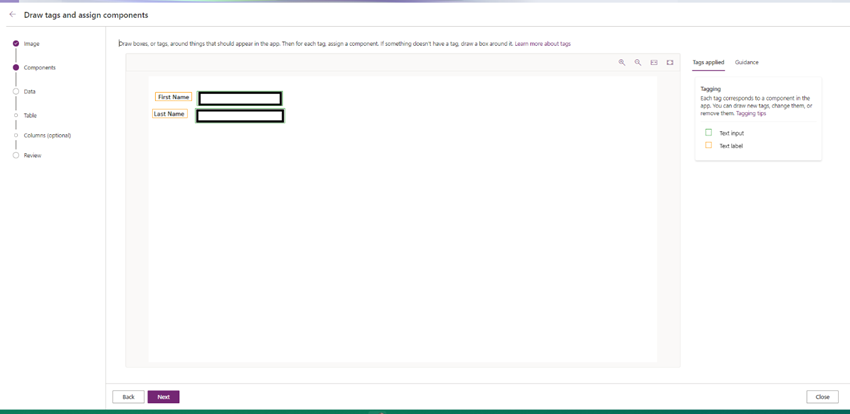Click the Draw tags and assign components title

pos(86,15)
